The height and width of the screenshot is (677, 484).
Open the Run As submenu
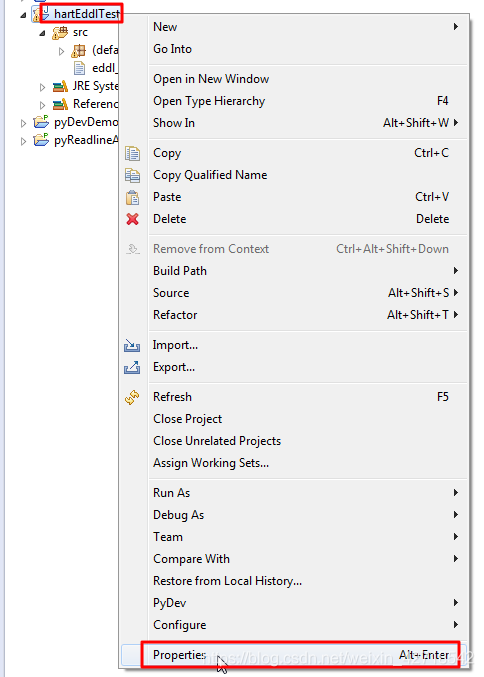point(307,493)
